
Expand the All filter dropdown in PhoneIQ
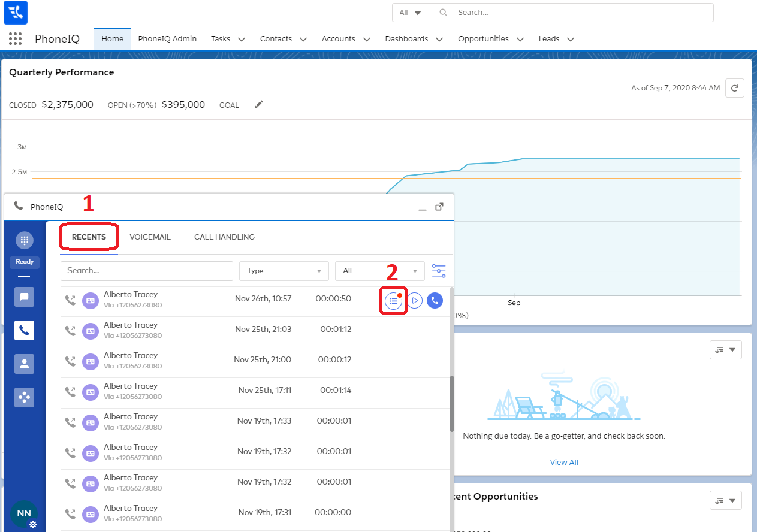coord(380,271)
